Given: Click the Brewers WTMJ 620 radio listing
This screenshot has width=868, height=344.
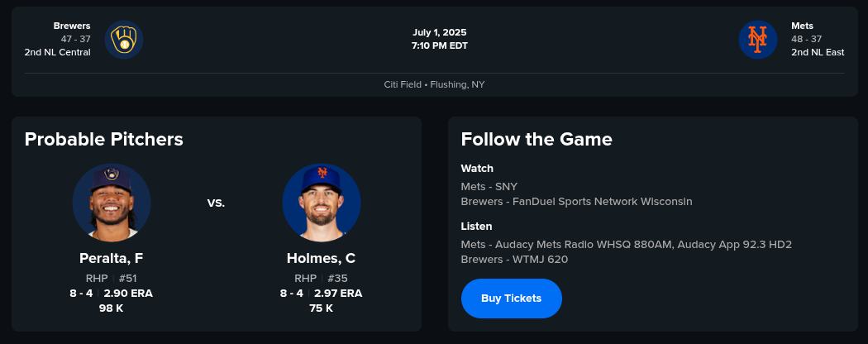Looking at the screenshot, I should [514, 260].
